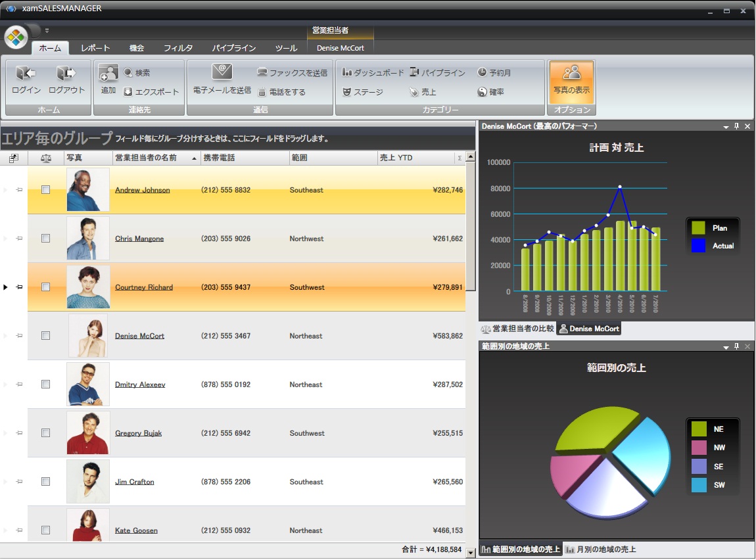Click Courtney Richard's photo thumbnail

point(88,287)
